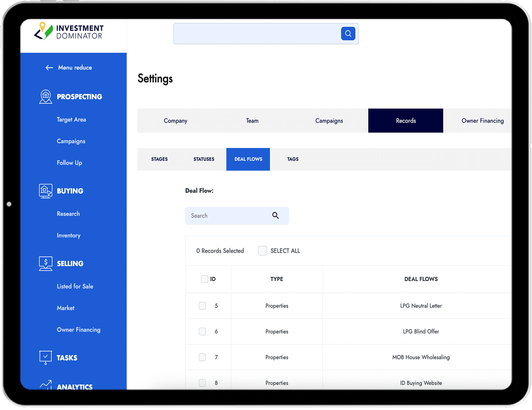Click the blue top search icon button
This screenshot has width=532, height=410.
(x=348, y=34)
